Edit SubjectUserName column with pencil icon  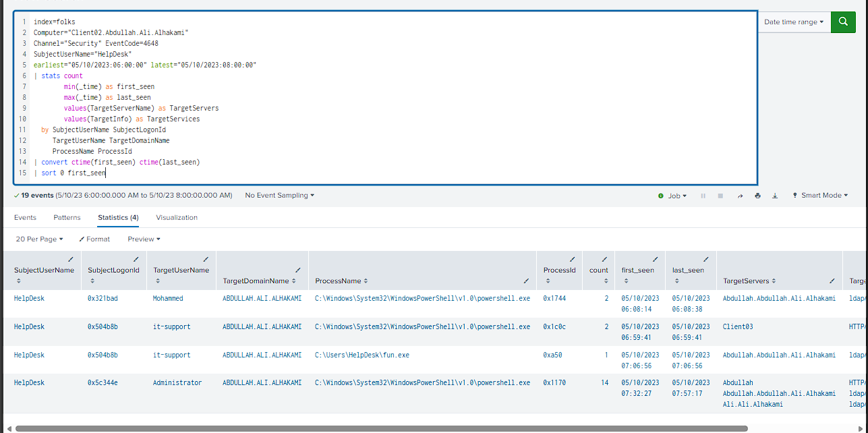click(71, 259)
